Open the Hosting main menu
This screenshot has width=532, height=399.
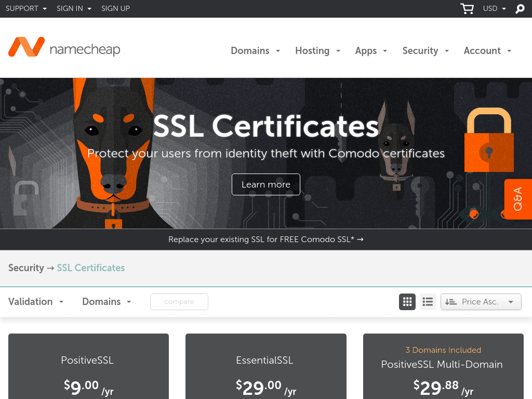pyautogui.click(x=317, y=50)
